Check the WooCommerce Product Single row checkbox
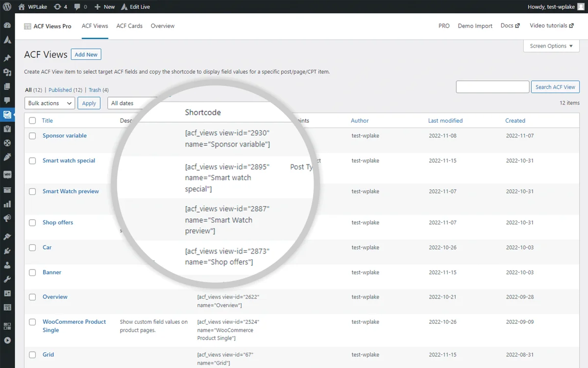588x368 pixels. pos(32,322)
